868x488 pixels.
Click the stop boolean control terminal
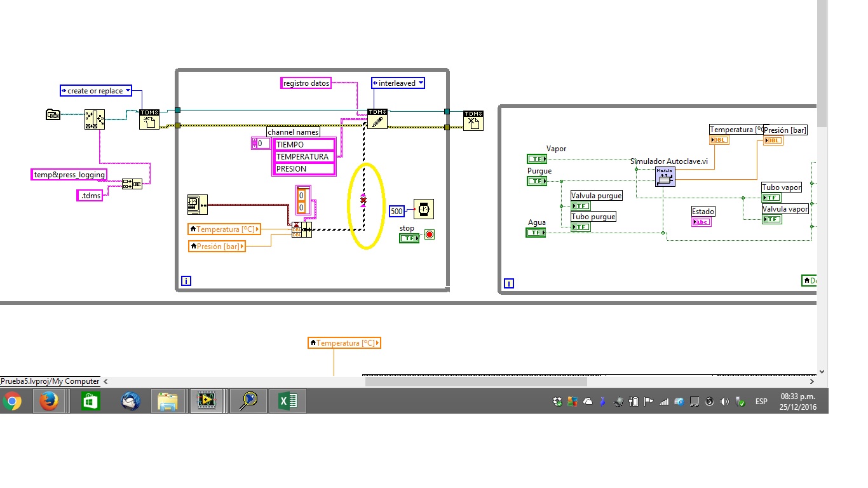[409, 238]
